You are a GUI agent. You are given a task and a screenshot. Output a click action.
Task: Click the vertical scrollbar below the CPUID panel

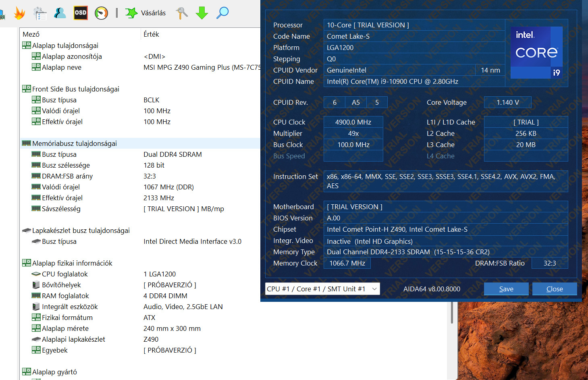(x=452, y=313)
